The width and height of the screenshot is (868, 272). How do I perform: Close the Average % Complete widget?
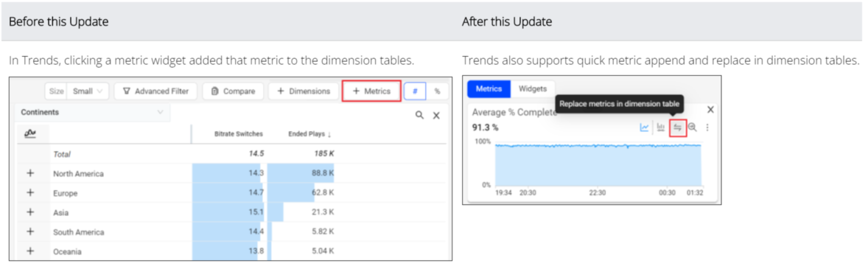(x=711, y=110)
